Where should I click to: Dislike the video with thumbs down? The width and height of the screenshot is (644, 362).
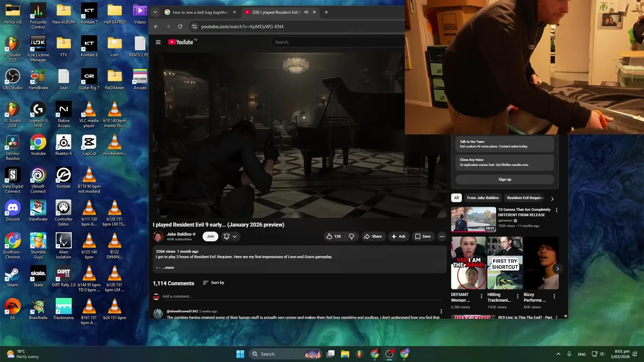pos(352,236)
